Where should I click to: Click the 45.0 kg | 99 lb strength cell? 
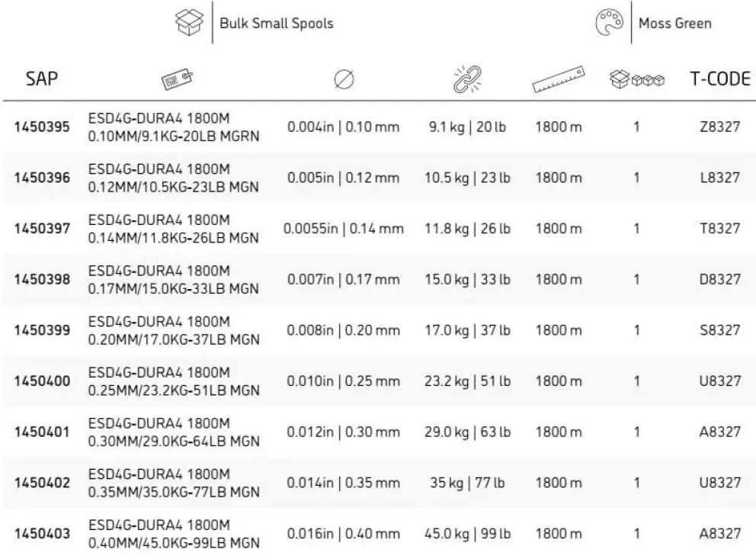pyautogui.click(x=467, y=533)
